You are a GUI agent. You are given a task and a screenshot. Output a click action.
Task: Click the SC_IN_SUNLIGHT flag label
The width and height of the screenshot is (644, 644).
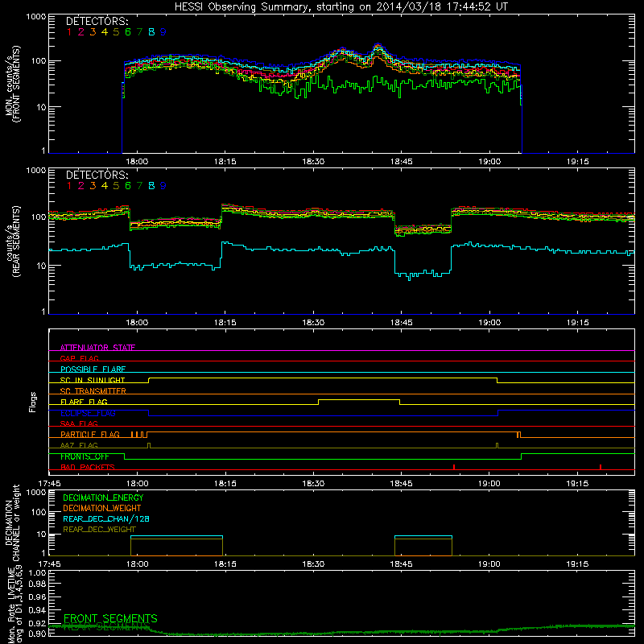[x=93, y=380]
